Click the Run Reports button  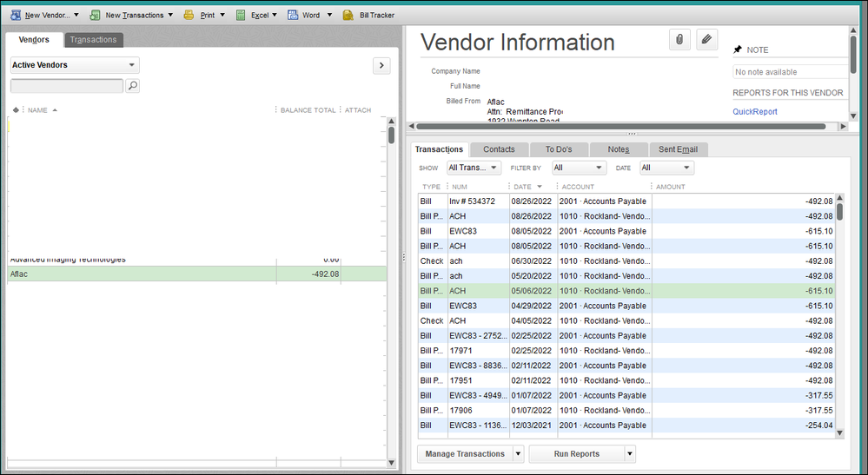pyautogui.click(x=576, y=454)
